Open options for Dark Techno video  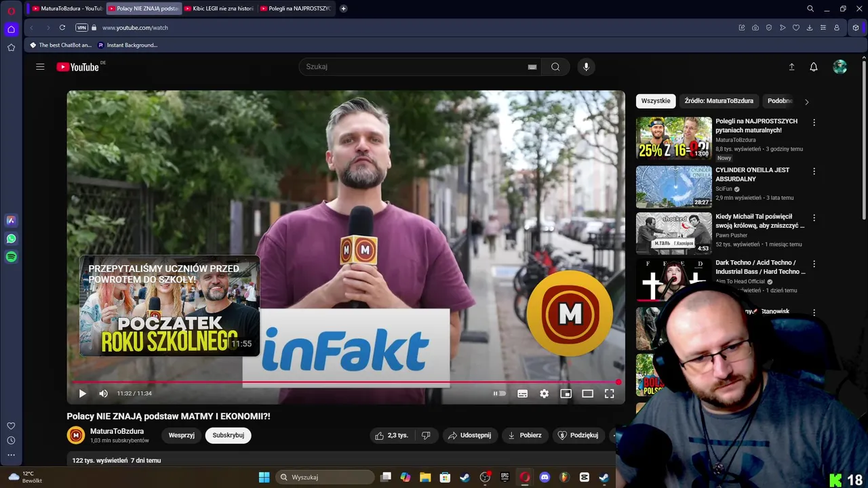pos(814,264)
